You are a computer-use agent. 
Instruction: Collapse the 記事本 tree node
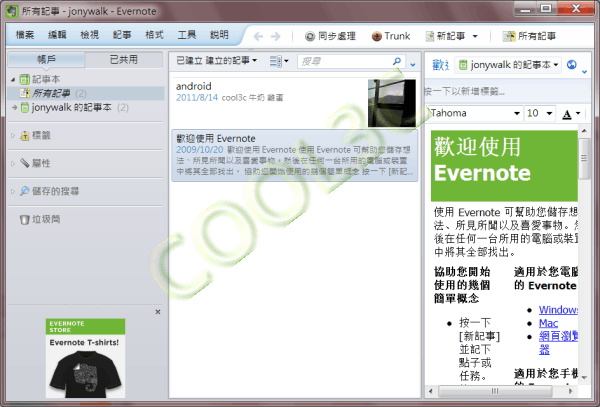(13, 80)
